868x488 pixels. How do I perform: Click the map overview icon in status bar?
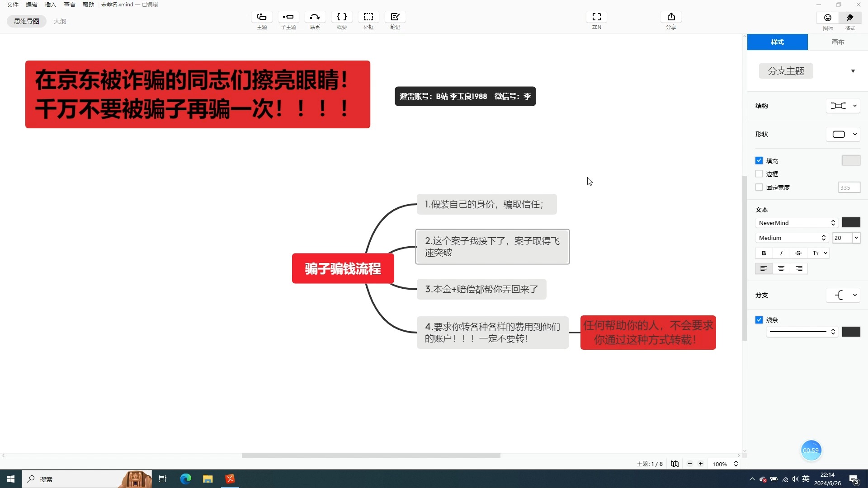tap(675, 464)
